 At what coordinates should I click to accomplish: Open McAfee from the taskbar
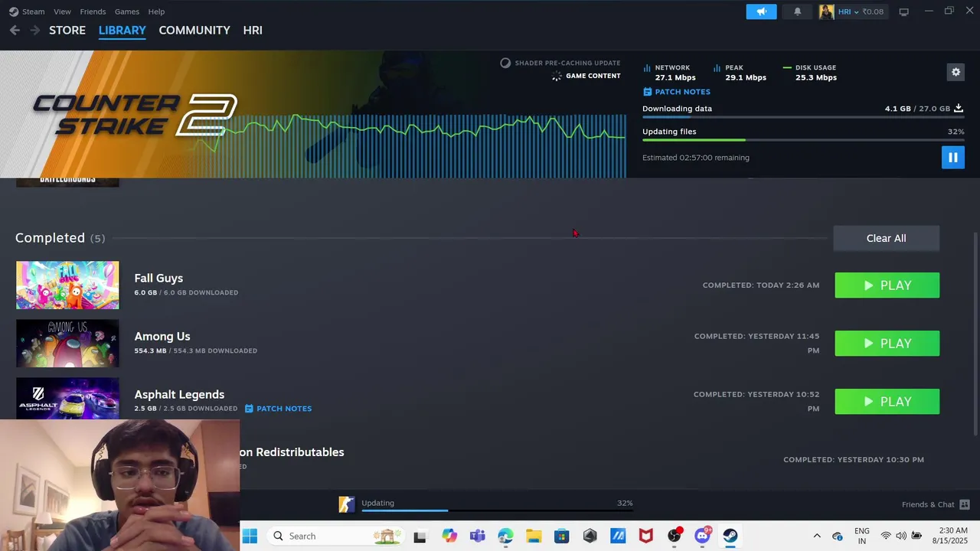tap(646, 536)
